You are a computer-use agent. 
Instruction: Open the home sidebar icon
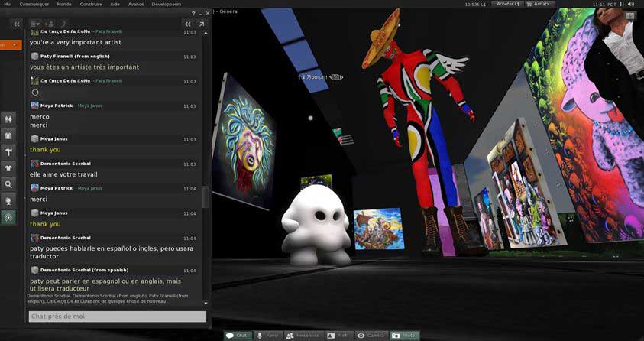tap(8, 135)
